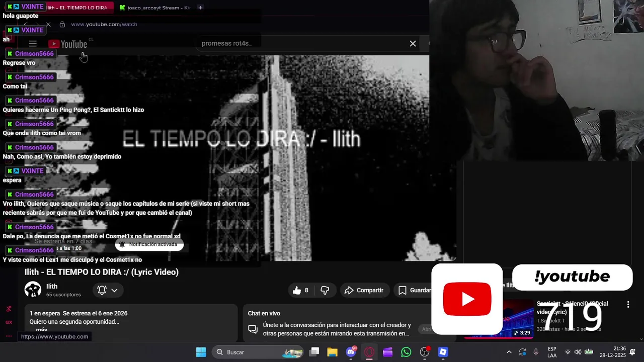Expand description with 'más'
The height and width of the screenshot is (362, 644).
pyautogui.click(x=42, y=330)
